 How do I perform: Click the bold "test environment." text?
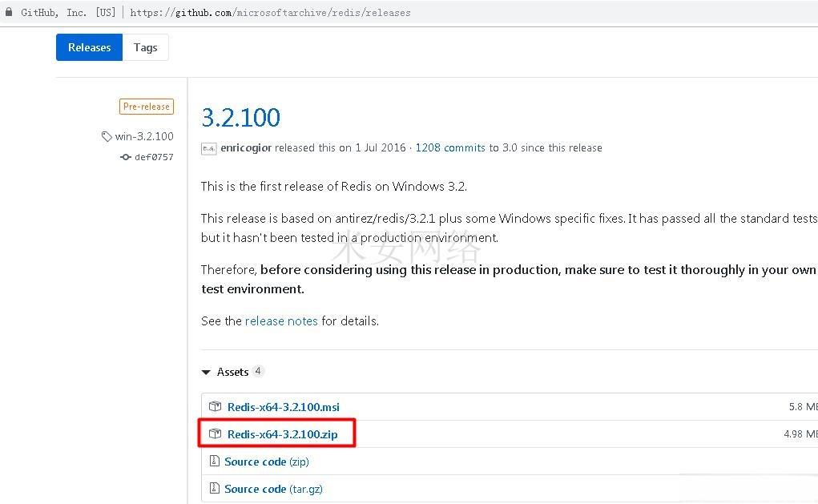(252, 289)
